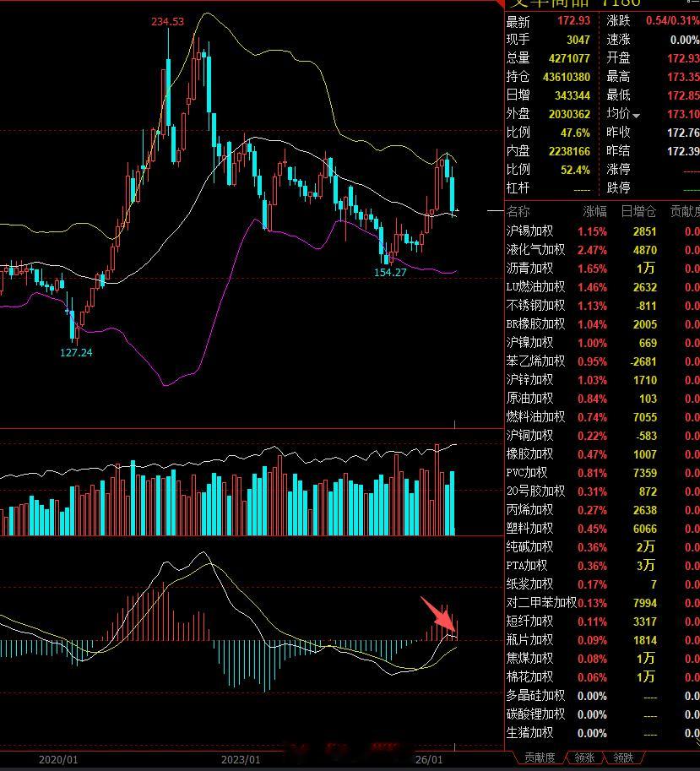Select the 塑料加权 row
This screenshot has width=700, height=771.
point(603,529)
